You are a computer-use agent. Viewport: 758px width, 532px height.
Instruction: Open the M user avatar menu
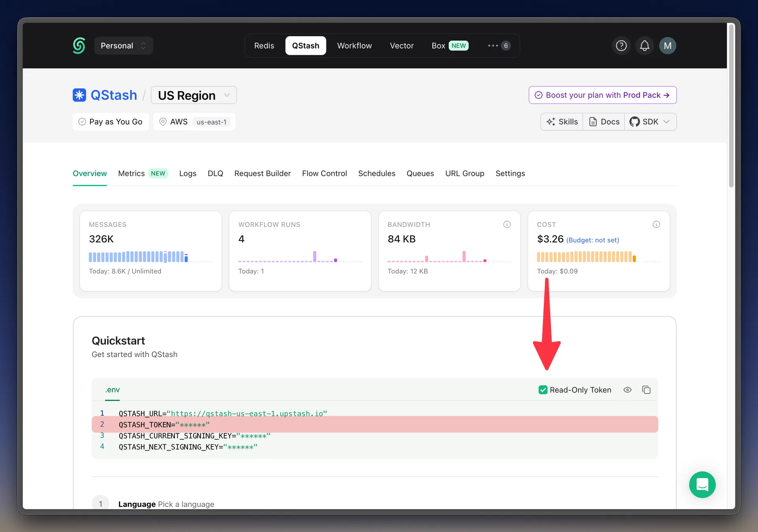coord(668,46)
